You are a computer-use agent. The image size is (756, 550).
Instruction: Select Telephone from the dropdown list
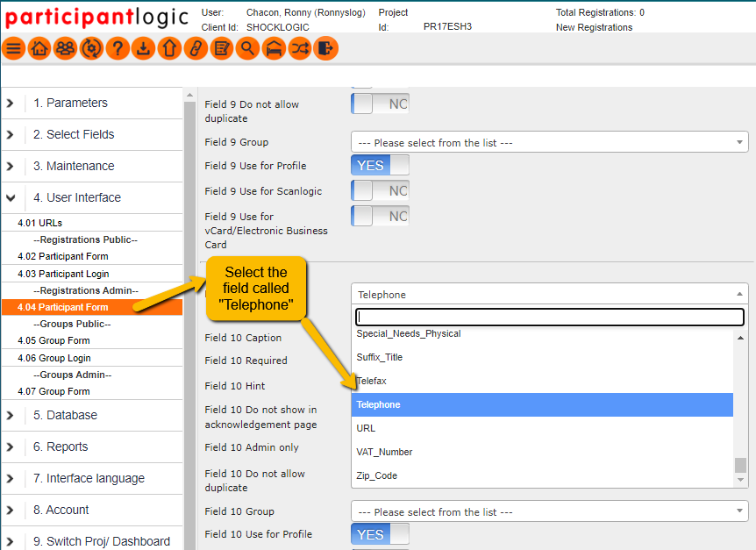click(x=542, y=404)
